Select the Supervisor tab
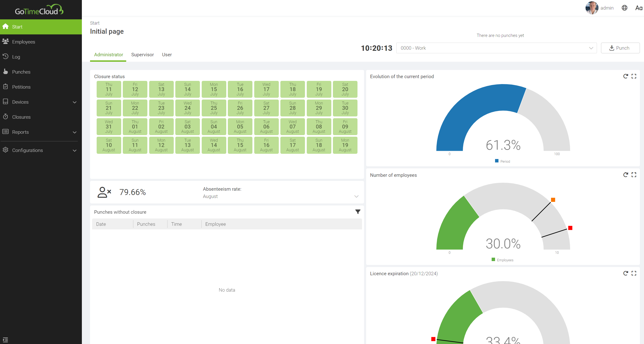 tap(142, 54)
